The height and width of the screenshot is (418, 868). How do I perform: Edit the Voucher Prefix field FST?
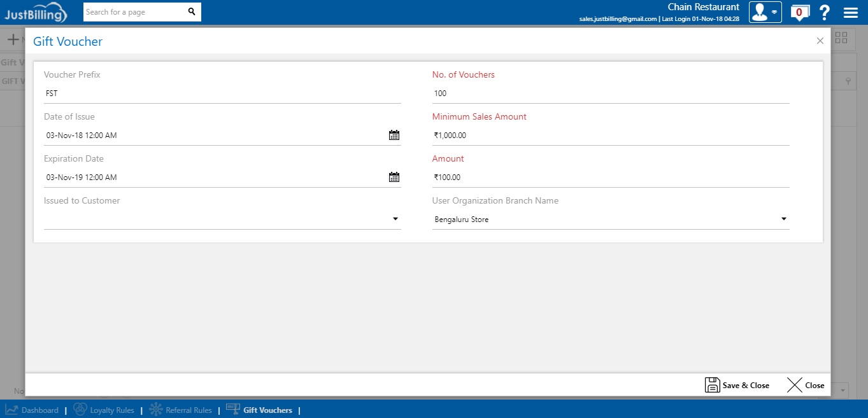pyautogui.click(x=222, y=93)
